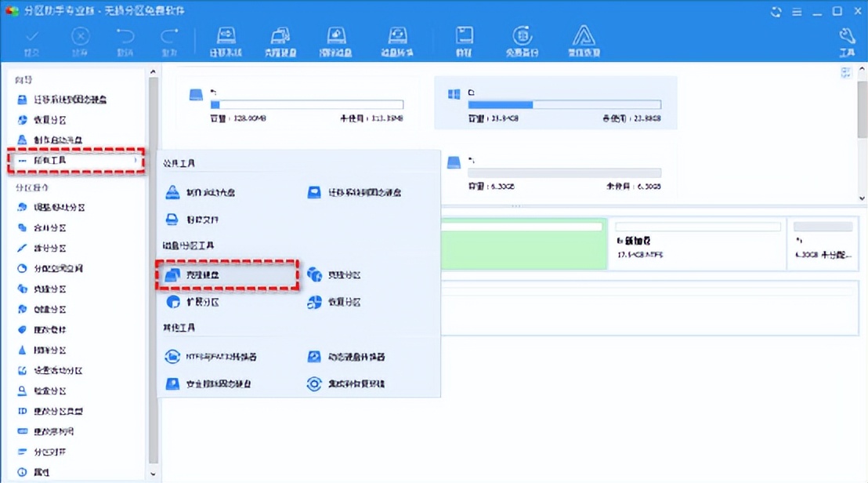Screen dimensions: 868x483
Task: Click the refresh icon in the title bar
Action: (776, 12)
